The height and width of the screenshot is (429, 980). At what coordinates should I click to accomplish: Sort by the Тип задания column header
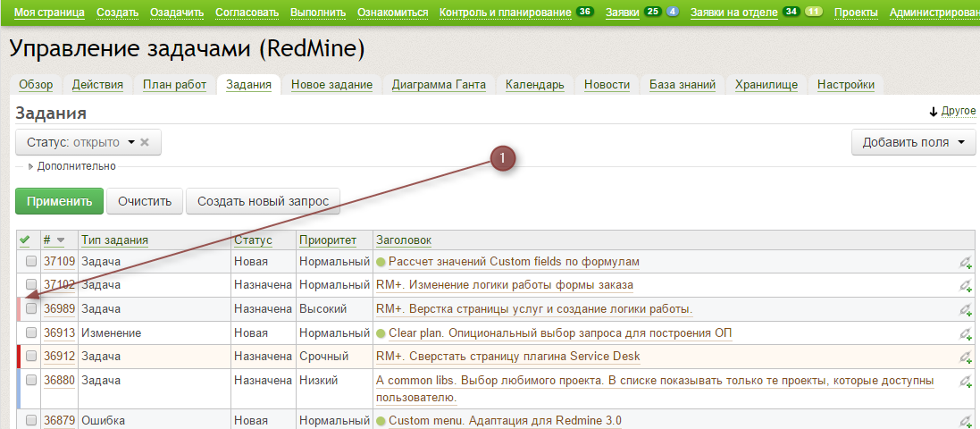pos(114,240)
